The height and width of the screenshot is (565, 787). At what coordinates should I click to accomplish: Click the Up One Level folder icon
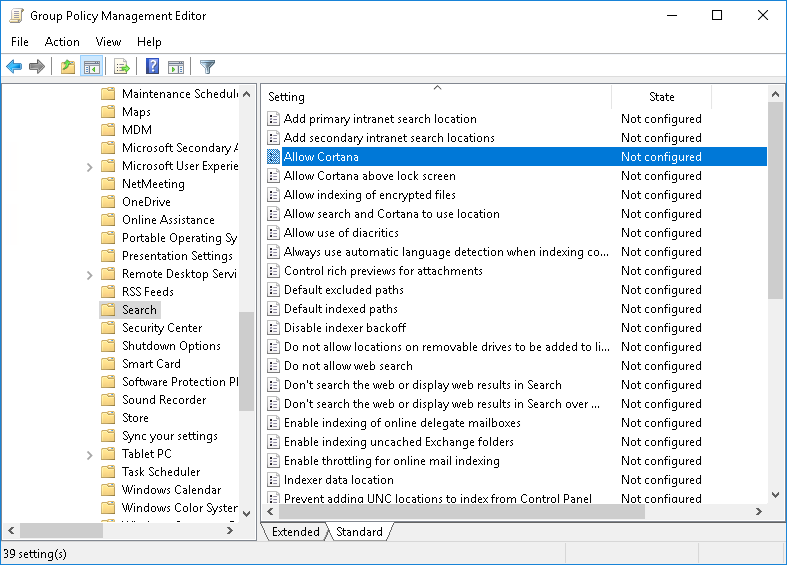(x=67, y=67)
